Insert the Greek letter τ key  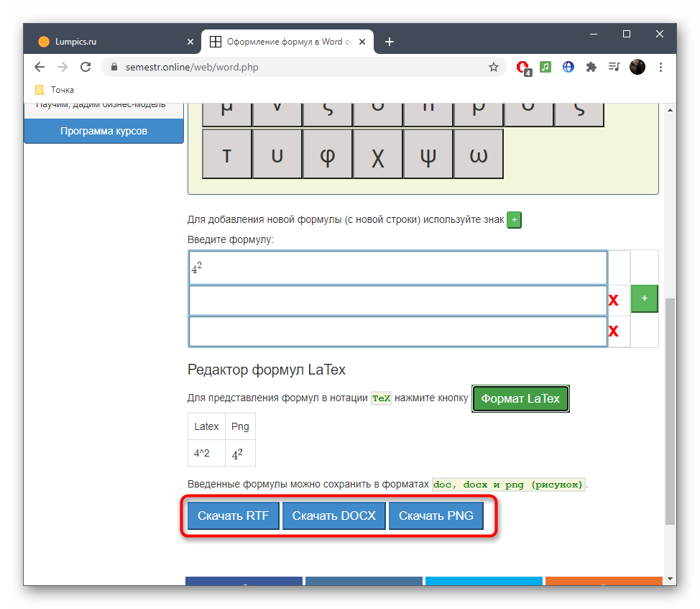[x=227, y=154]
